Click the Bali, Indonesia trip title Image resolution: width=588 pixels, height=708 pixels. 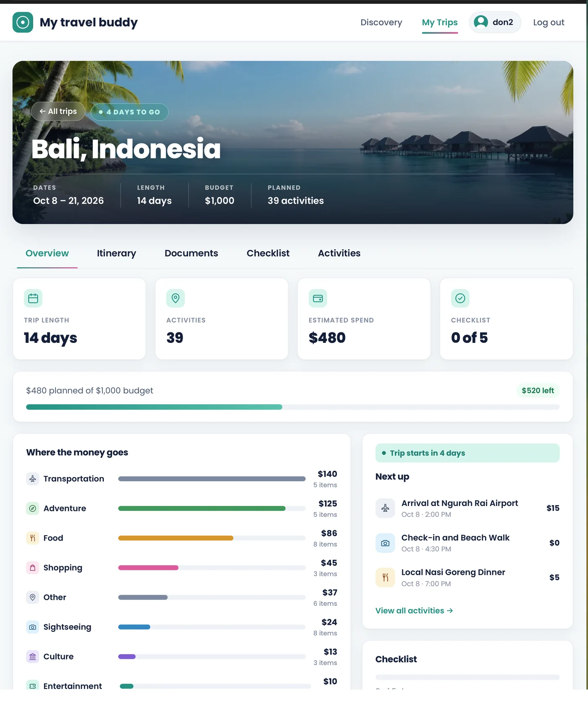(126, 149)
